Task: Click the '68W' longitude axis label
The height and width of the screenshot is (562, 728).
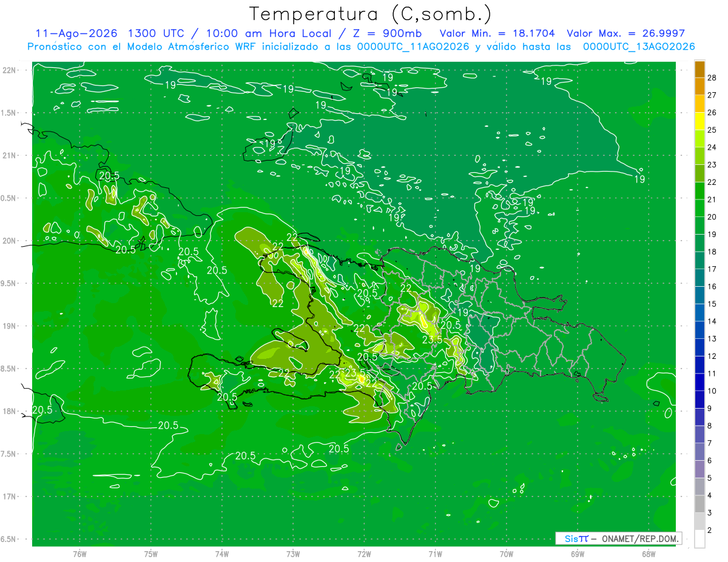Action: pos(649,554)
